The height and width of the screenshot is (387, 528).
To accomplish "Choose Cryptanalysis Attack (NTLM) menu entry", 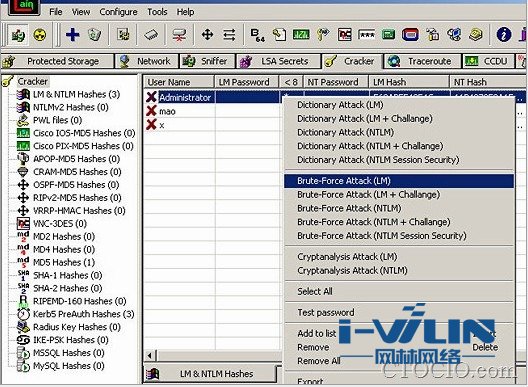I will click(x=352, y=270).
